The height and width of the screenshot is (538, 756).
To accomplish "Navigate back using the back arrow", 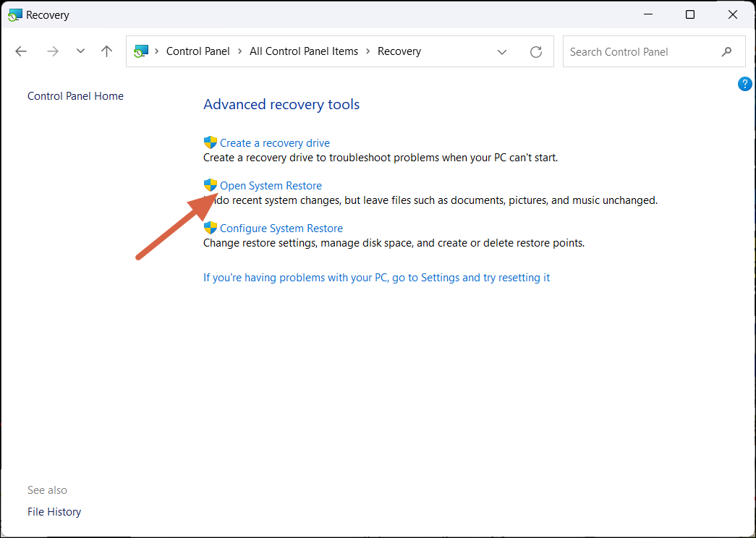I will pyautogui.click(x=20, y=51).
